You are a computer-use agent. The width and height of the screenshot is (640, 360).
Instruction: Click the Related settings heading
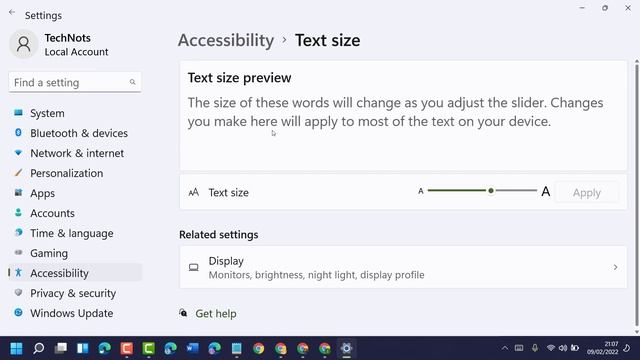coord(218,235)
